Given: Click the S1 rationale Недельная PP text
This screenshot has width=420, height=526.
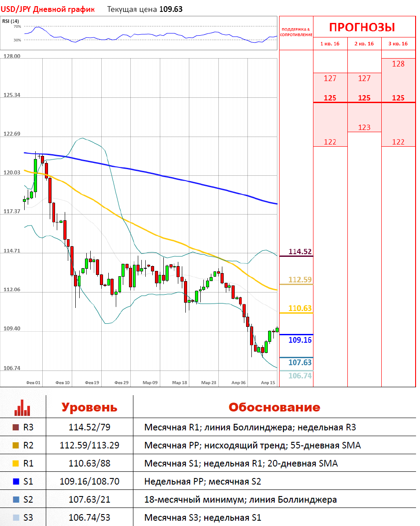Looking at the screenshot, I should pyautogui.click(x=203, y=482).
